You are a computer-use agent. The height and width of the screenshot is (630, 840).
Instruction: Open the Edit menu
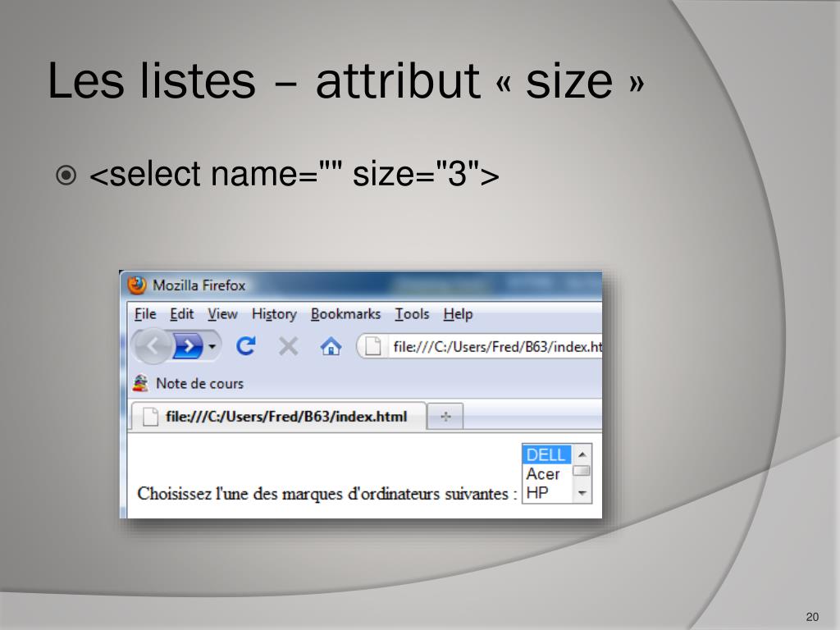(x=181, y=314)
